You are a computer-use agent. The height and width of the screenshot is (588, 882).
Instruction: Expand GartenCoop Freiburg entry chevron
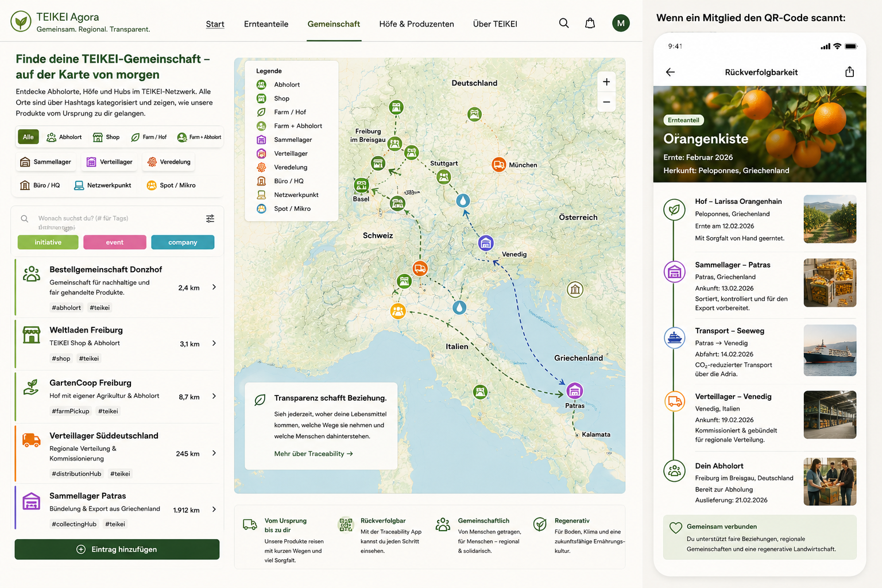[214, 396]
